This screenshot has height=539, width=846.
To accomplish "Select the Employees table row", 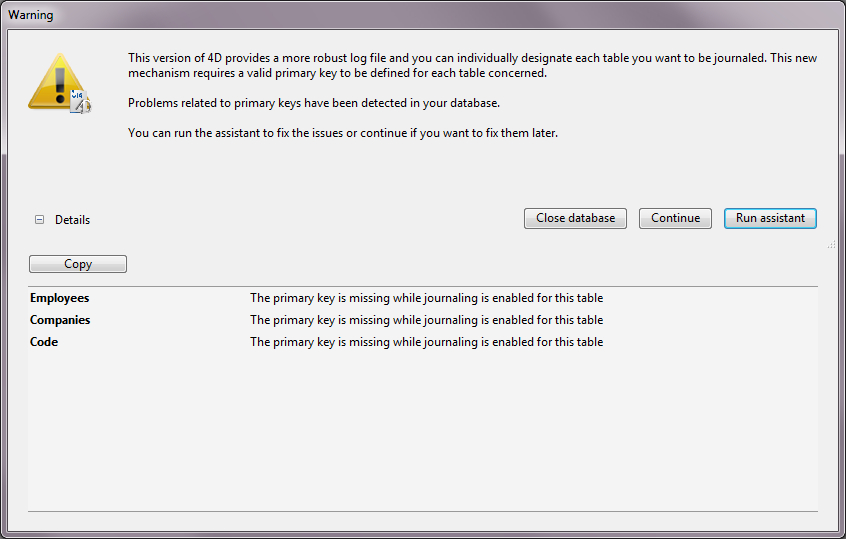I will coord(60,298).
